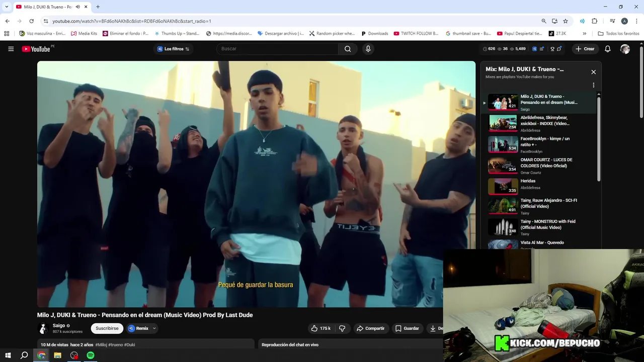Viewport: 644px width, 362px height.
Task: Click the search magnifier button
Action: (348, 49)
